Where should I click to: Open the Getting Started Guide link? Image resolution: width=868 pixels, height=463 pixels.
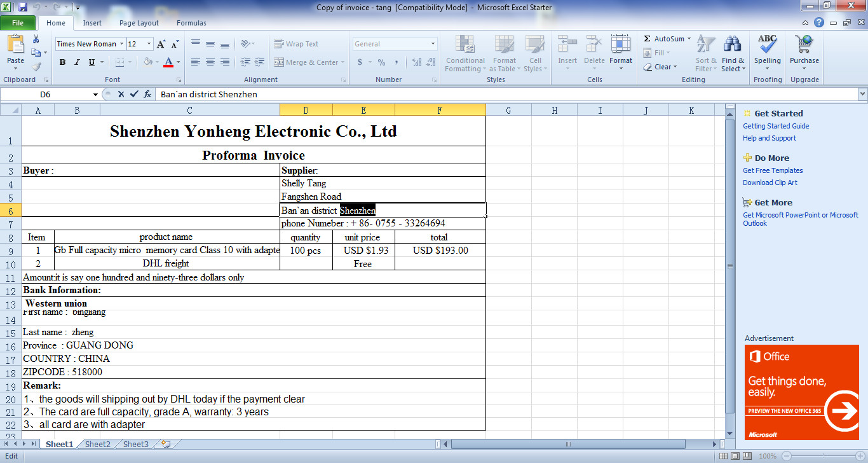(x=776, y=126)
